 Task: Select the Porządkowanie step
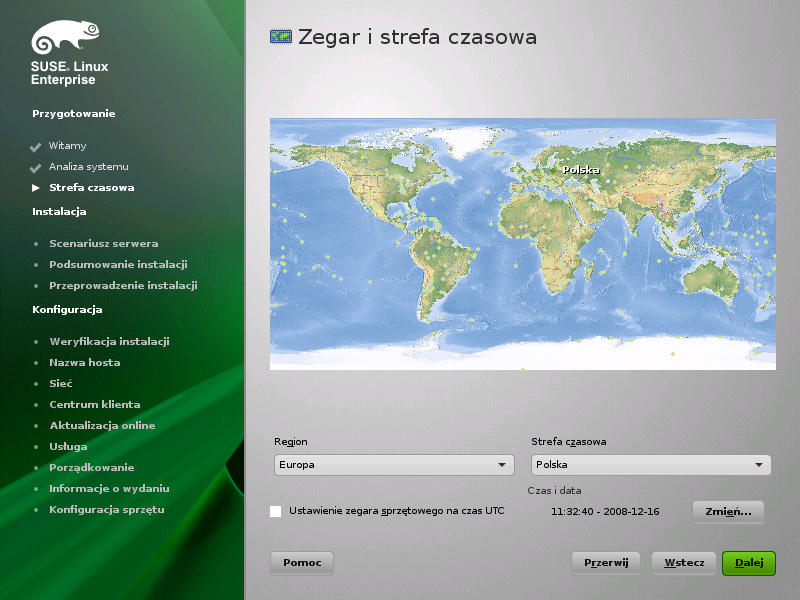(92, 467)
